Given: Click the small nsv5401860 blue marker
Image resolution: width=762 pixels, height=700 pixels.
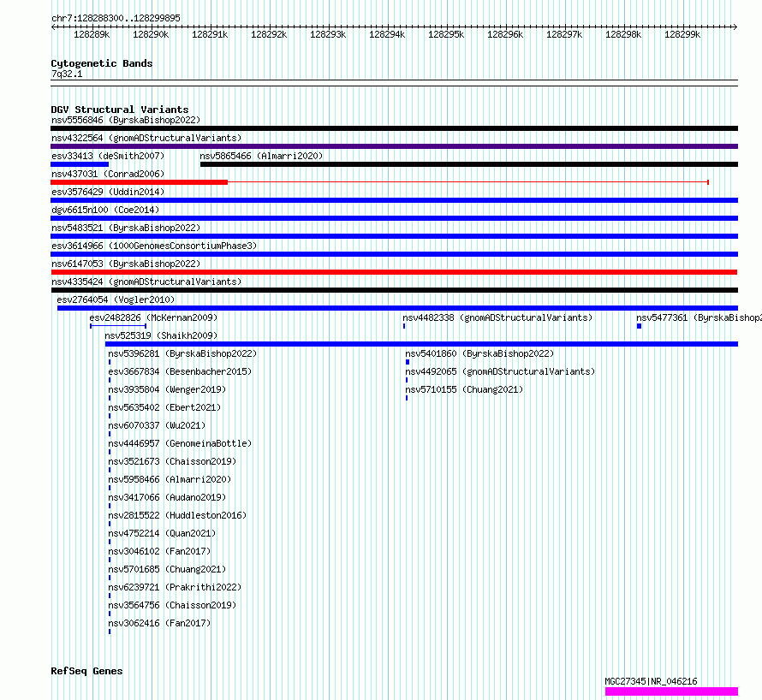Looking at the screenshot, I should point(408,362).
